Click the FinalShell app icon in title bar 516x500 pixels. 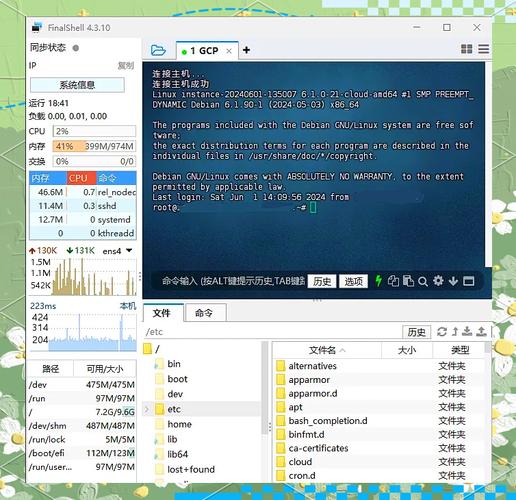(37, 27)
